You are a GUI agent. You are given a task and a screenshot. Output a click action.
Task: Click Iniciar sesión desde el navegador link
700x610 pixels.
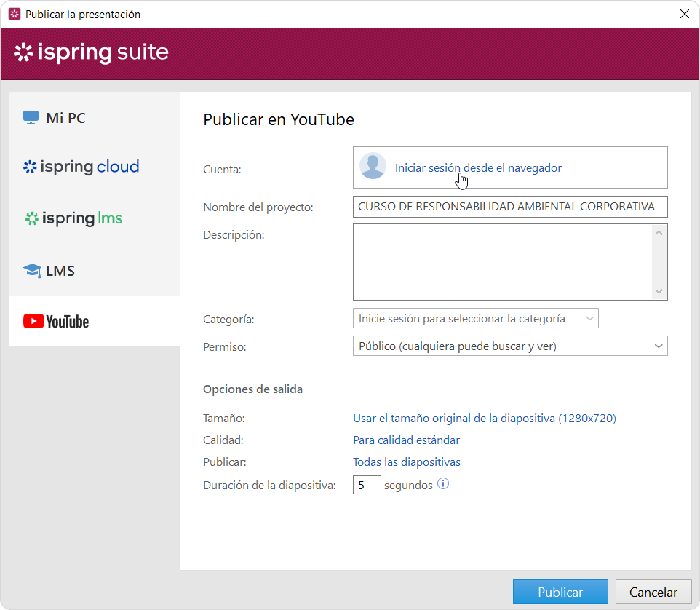click(x=478, y=168)
